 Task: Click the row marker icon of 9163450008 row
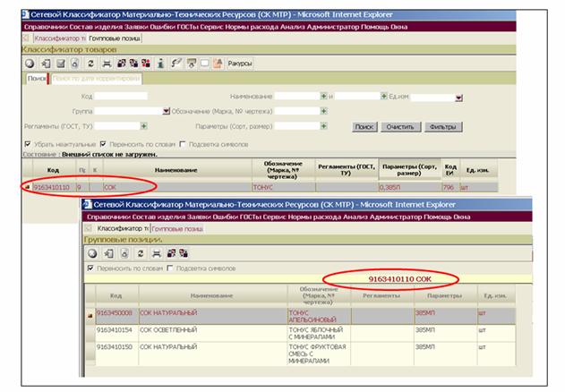pos(90,316)
